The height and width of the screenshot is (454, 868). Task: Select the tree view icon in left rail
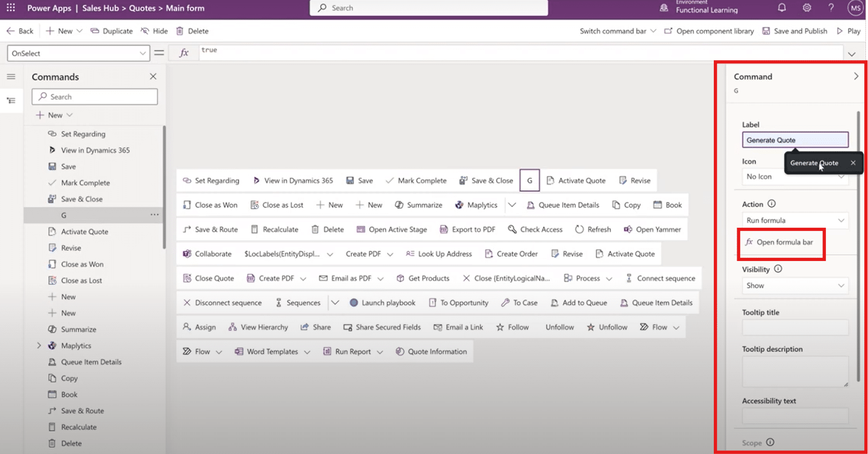pos(11,101)
